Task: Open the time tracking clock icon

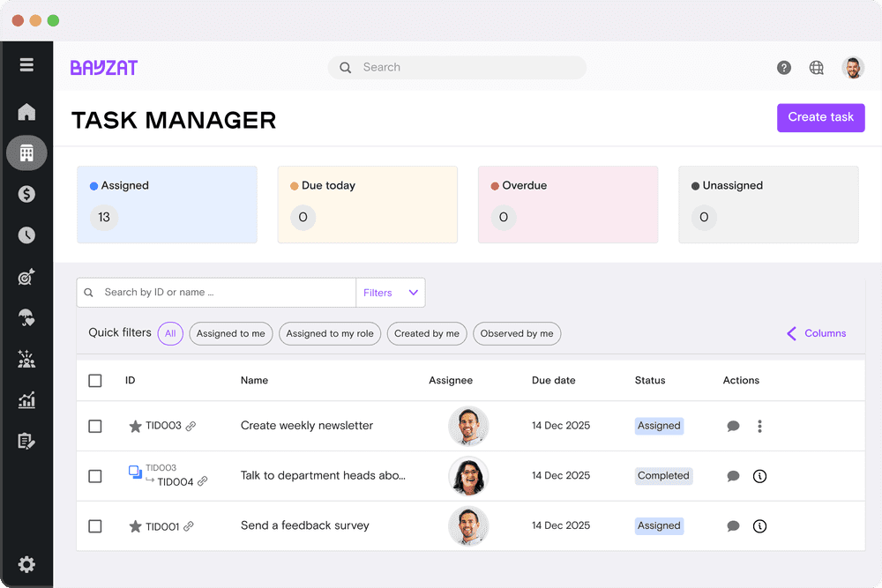Action: 26,235
